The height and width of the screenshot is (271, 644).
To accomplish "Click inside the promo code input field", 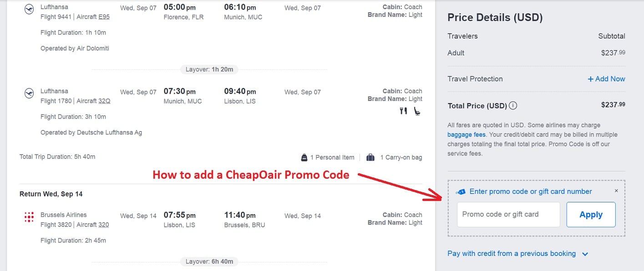I will click(x=508, y=214).
